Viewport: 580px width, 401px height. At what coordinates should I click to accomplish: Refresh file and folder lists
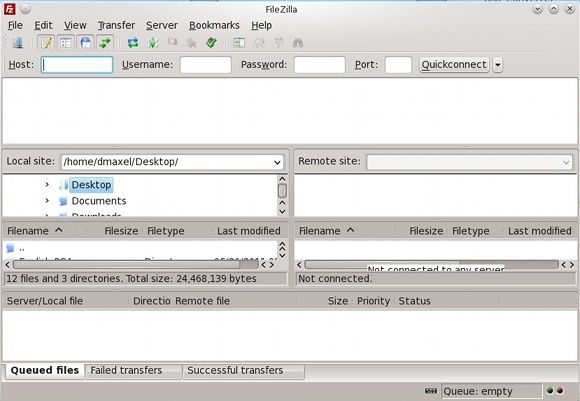tap(133, 43)
